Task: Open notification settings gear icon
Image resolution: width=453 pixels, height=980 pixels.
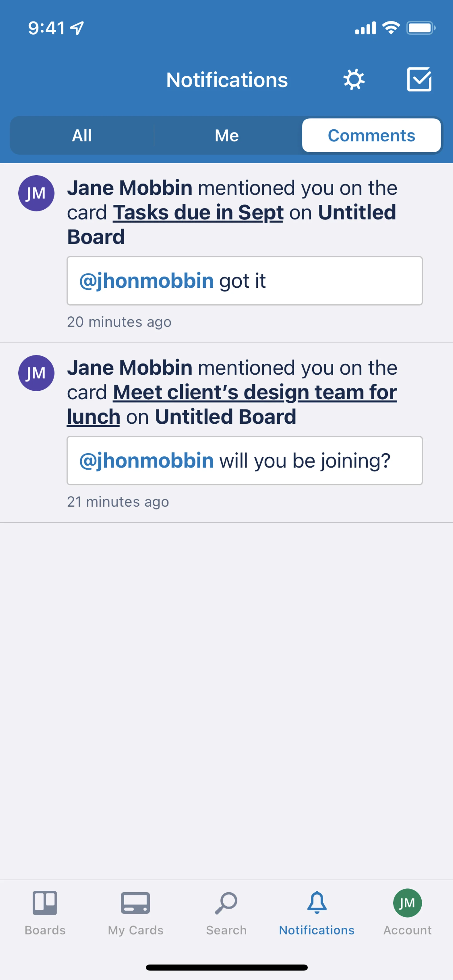Action: (354, 79)
